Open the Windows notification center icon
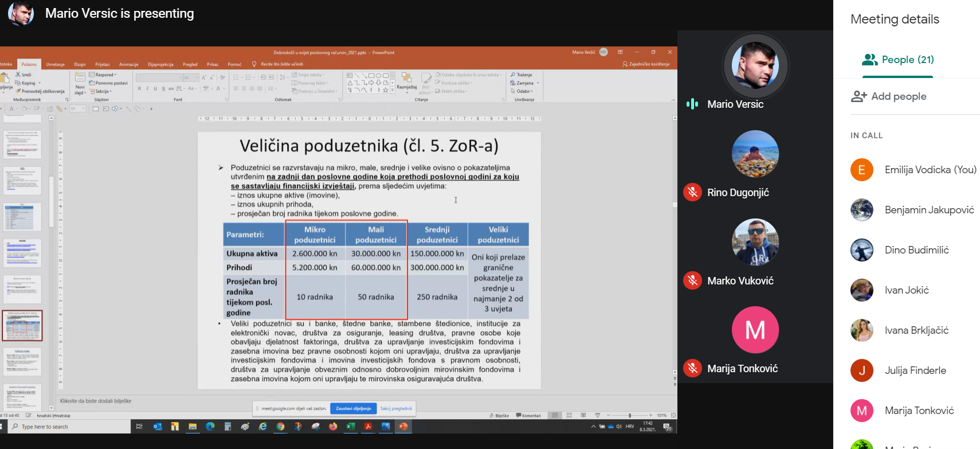980x449 pixels. coord(668,427)
